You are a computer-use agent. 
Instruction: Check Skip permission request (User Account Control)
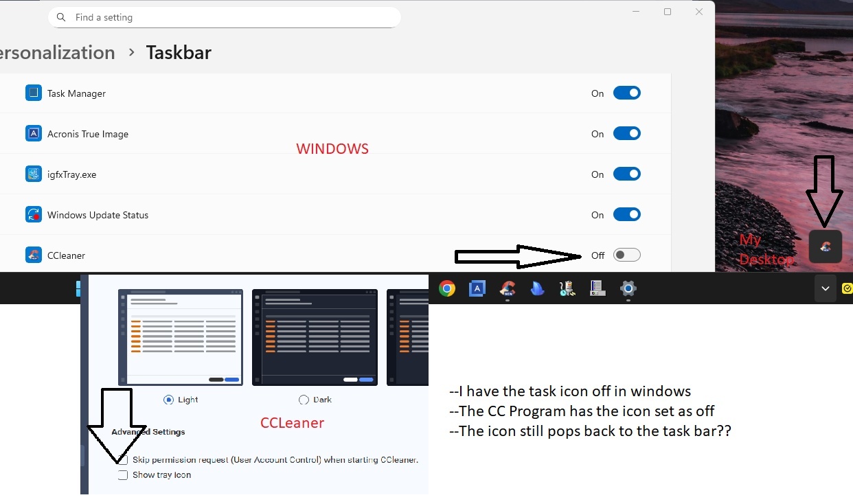pyautogui.click(x=123, y=460)
